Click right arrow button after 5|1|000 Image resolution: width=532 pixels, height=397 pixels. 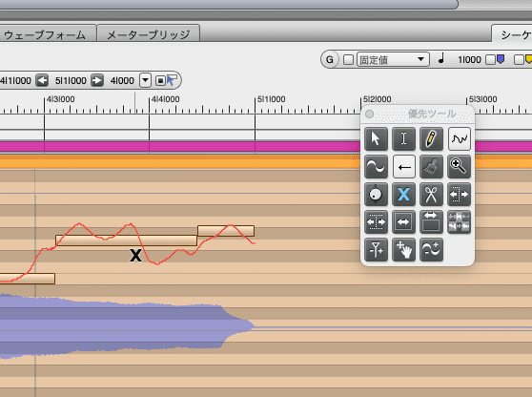click(x=97, y=80)
